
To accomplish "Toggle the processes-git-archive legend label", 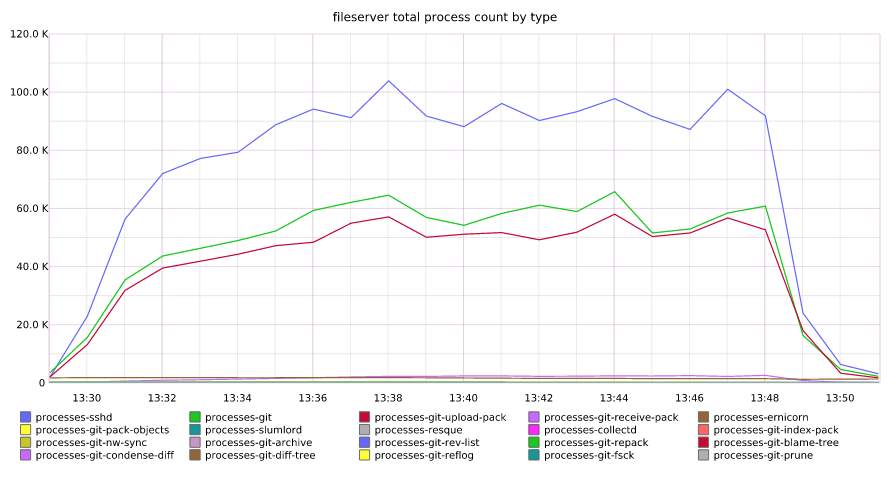I will [x=258, y=443].
